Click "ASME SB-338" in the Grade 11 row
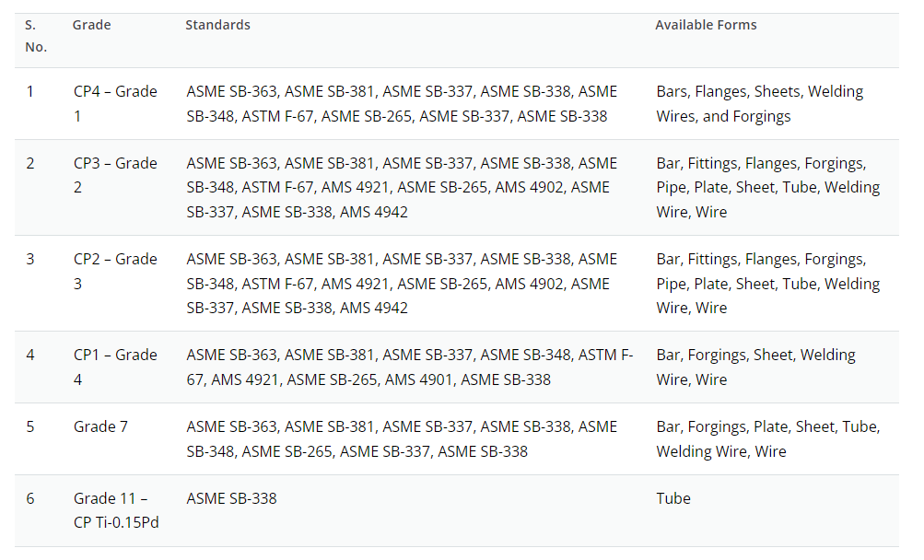 pos(231,498)
